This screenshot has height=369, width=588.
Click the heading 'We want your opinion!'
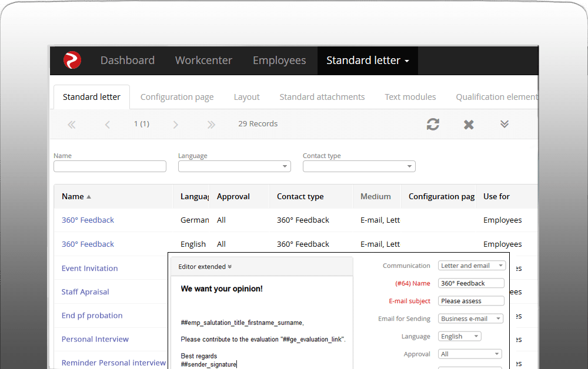pos(222,289)
